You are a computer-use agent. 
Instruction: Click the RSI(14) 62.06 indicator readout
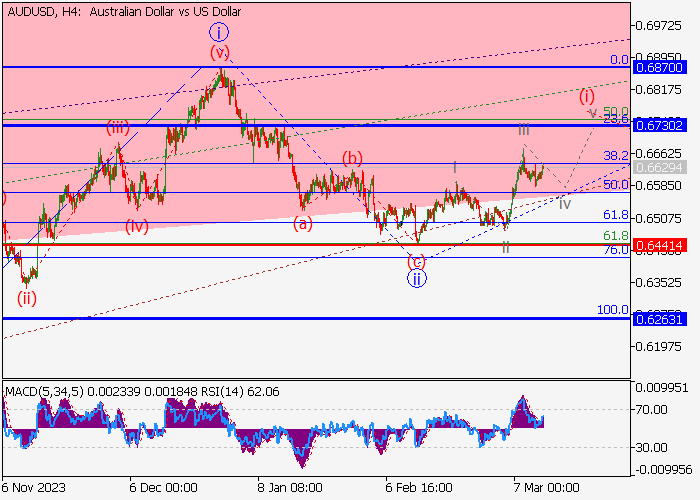240,392
